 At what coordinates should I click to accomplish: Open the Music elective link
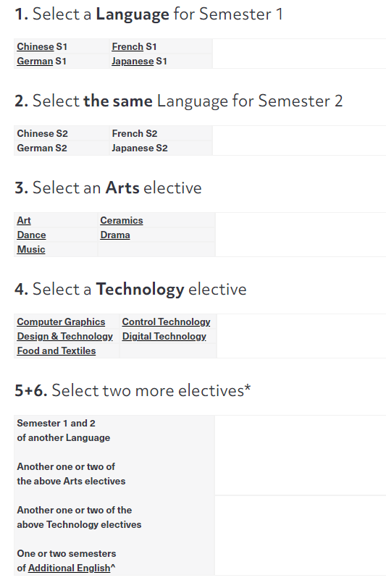pos(31,249)
